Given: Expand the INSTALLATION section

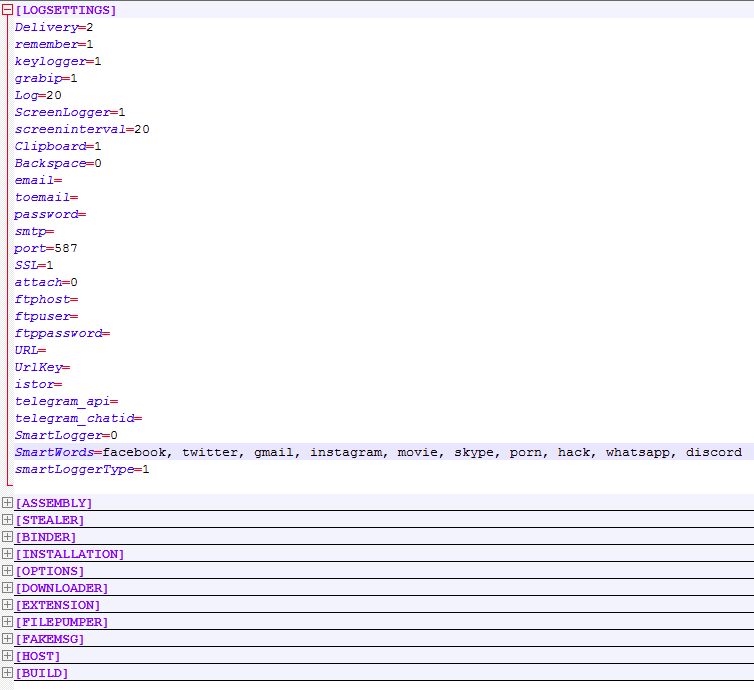Looking at the screenshot, I should [7, 553].
